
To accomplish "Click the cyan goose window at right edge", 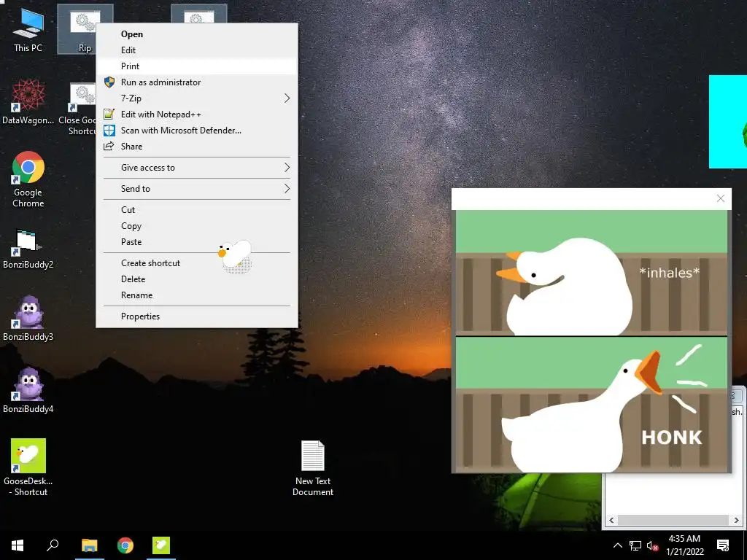I will pyautogui.click(x=728, y=122).
